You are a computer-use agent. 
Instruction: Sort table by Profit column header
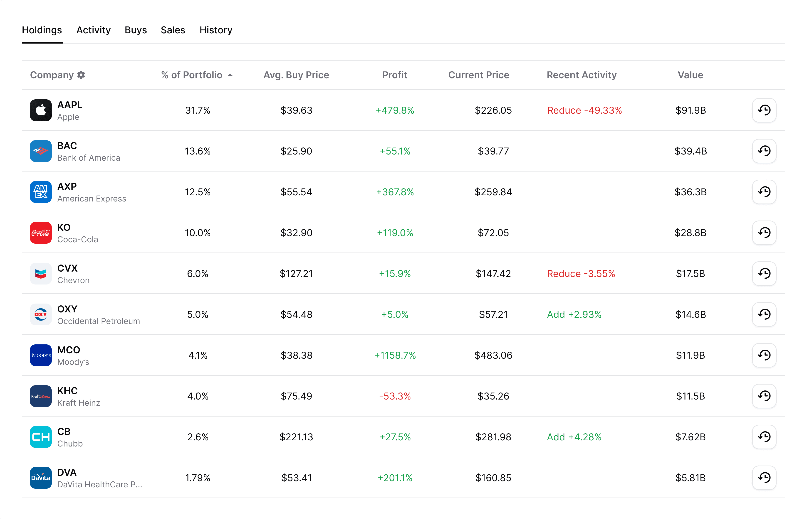point(394,75)
